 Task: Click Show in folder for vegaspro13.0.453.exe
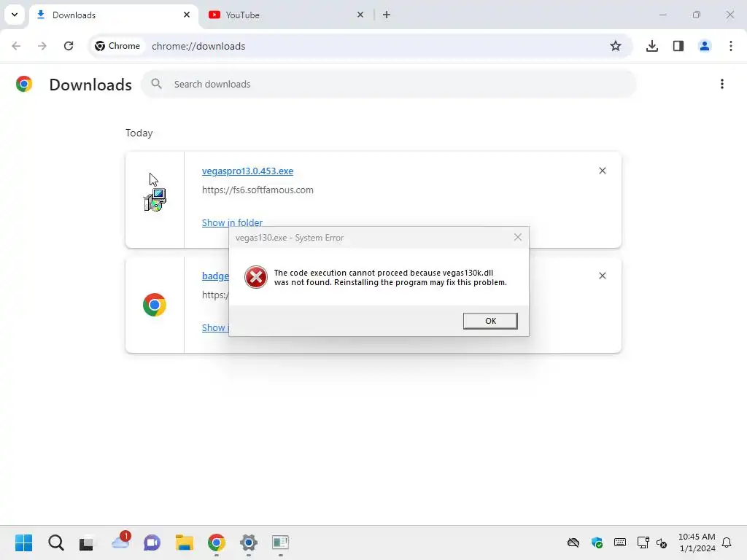pyautogui.click(x=232, y=222)
